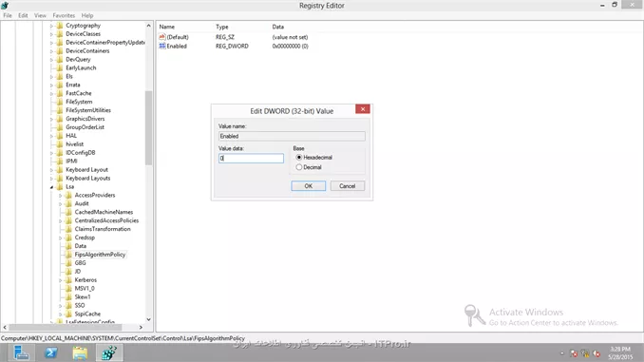Select the Hexadecimal base option
Viewport: 644px width, 362px height.
tap(299, 158)
